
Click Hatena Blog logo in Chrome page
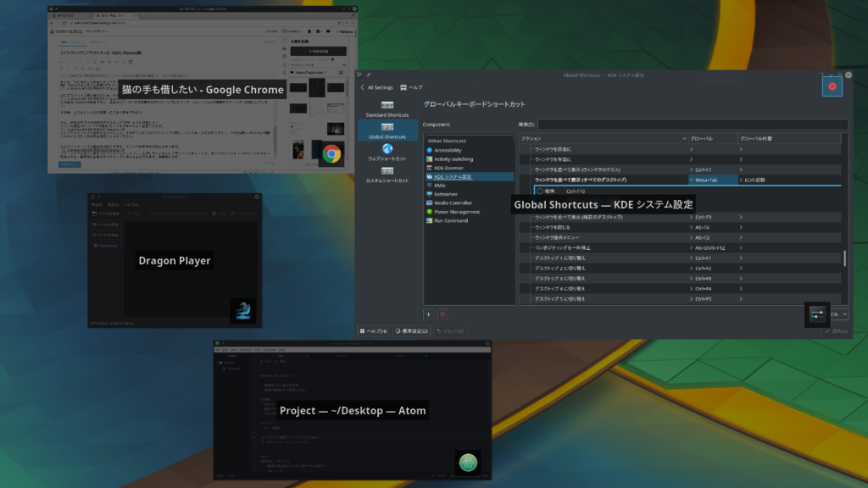(x=66, y=31)
